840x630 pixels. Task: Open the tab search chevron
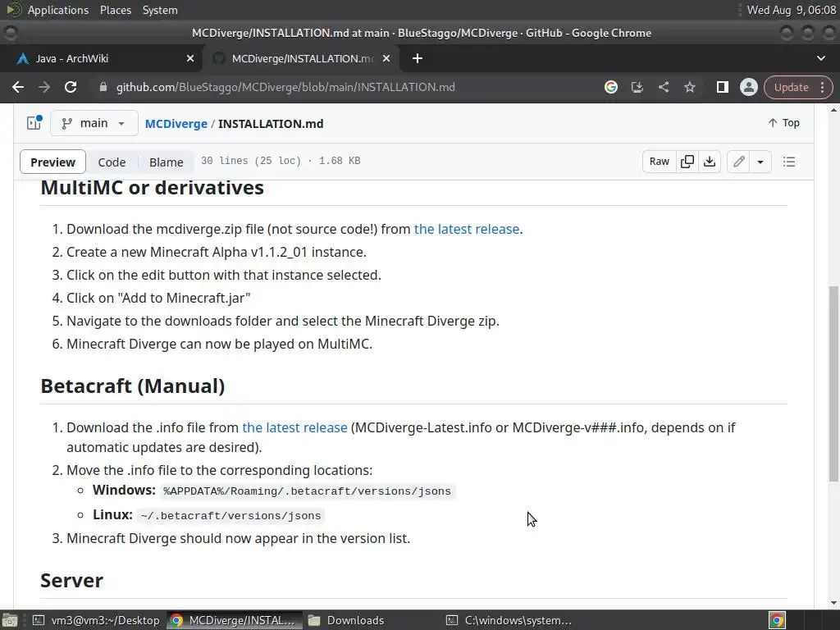tap(820, 58)
